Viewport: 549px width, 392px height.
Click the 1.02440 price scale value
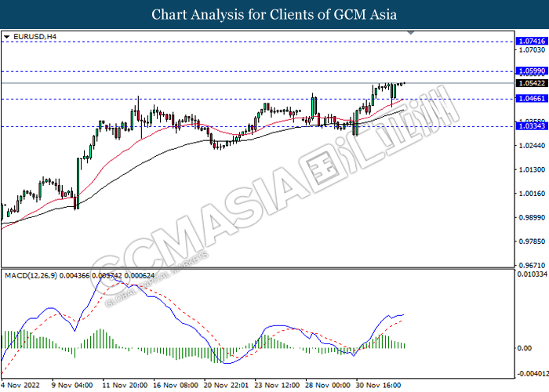532,146
